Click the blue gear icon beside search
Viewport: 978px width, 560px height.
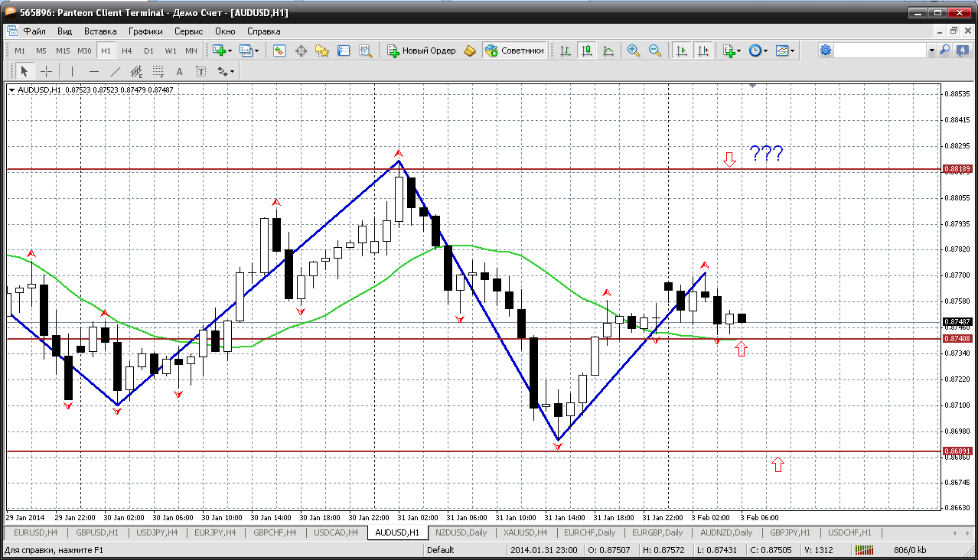tap(825, 50)
